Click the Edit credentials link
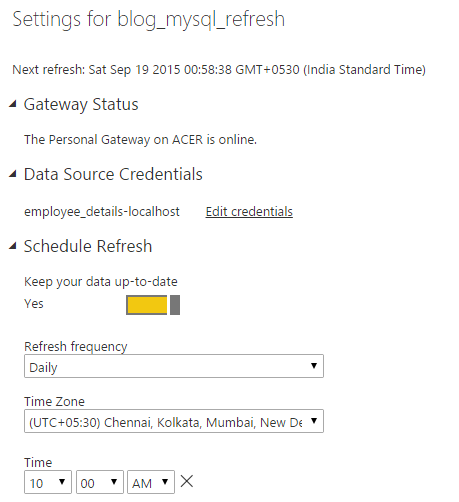The width and height of the screenshot is (459, 502). (249, 212)
